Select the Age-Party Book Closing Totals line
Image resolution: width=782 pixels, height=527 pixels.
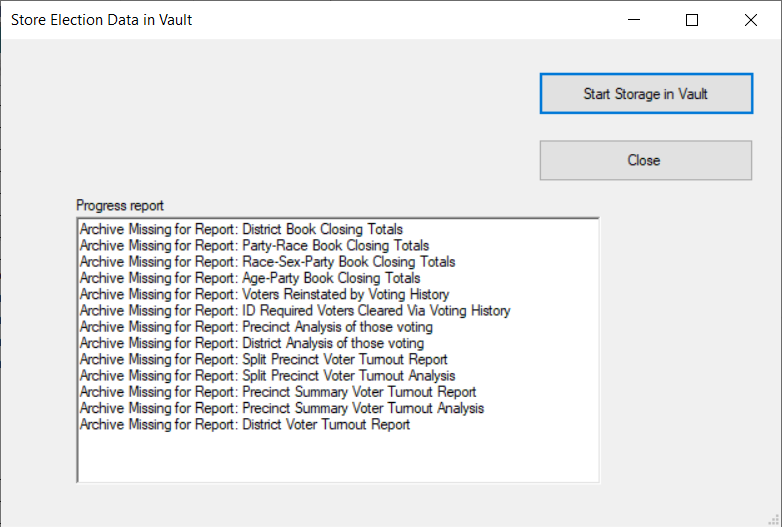(250, 278)
